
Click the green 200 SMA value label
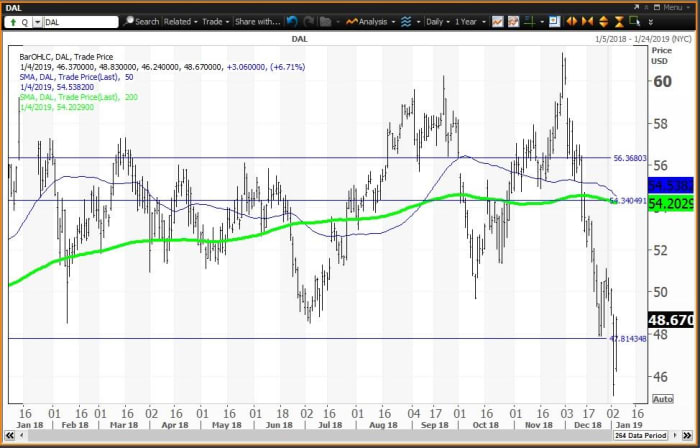click(671, 203)
